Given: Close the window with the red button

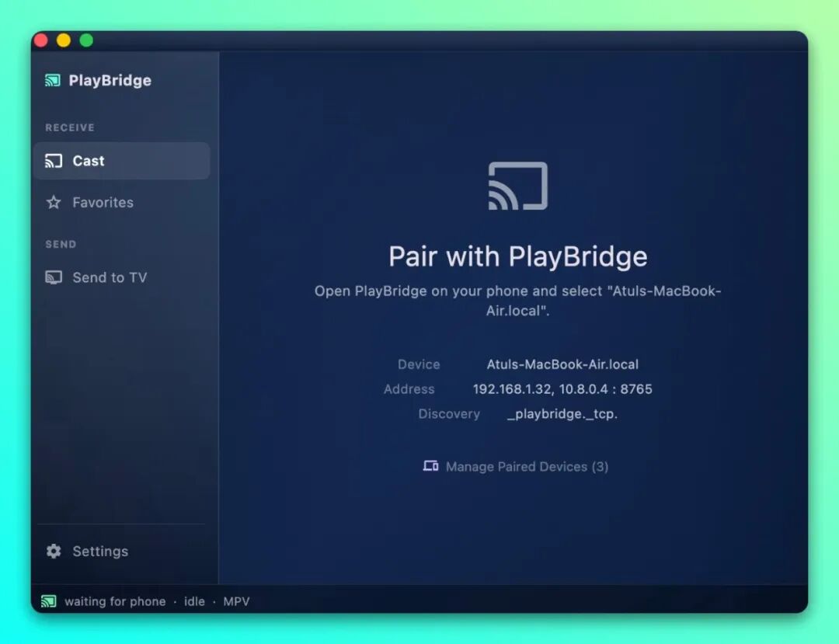Looking at the screenshot, I should (x=41, y=40).
